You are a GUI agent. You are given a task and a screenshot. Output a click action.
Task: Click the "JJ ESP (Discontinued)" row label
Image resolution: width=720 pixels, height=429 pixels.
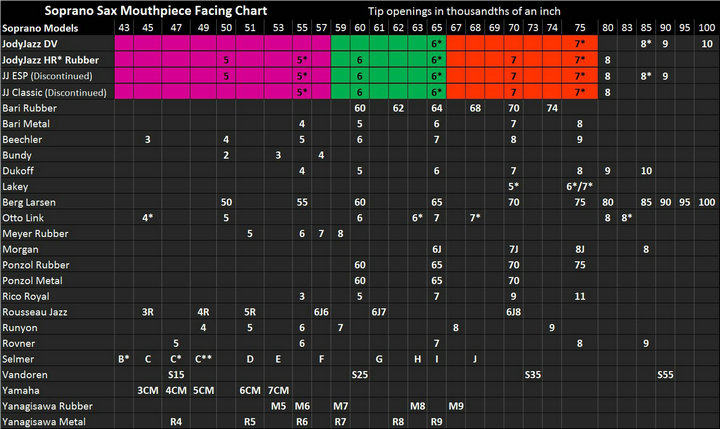(47, 76)
